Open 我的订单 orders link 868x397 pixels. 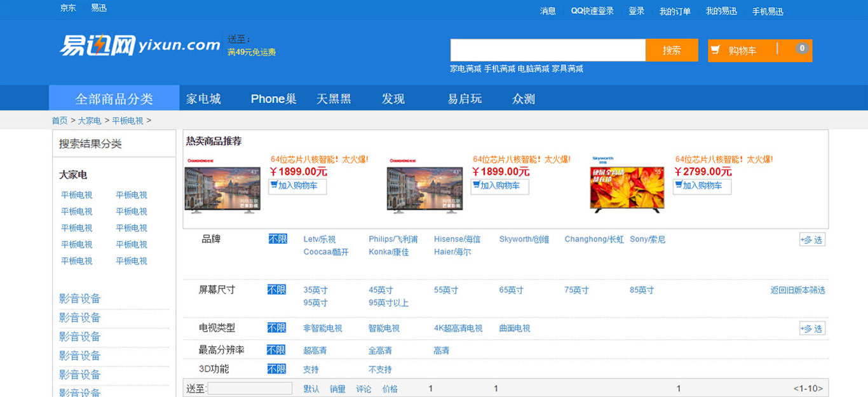tap(675, 11)
